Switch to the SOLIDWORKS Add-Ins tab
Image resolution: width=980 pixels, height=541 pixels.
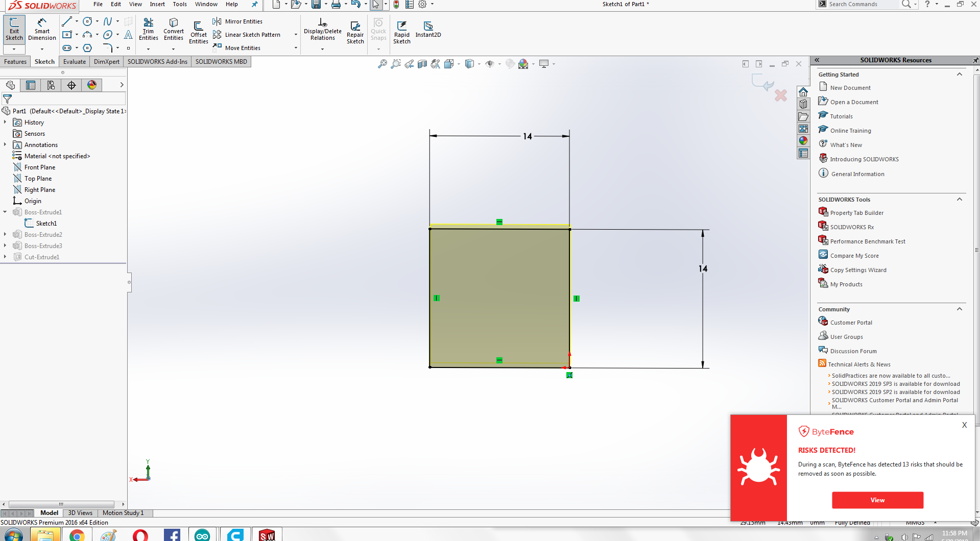[157, 62]
